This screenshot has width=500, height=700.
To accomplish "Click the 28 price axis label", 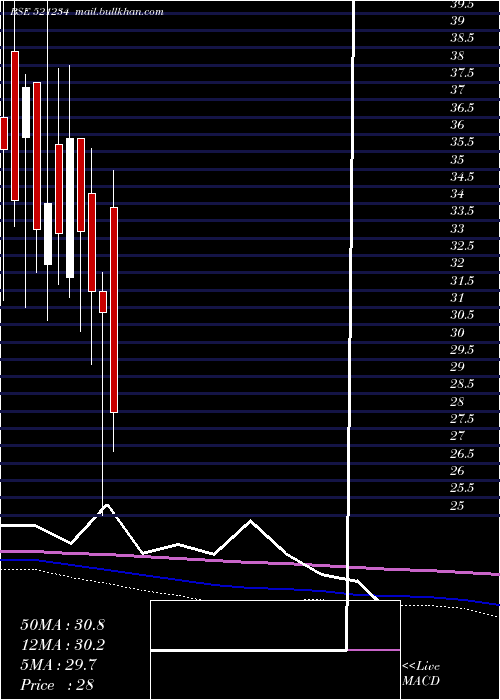I will click(x=458, y=401).
